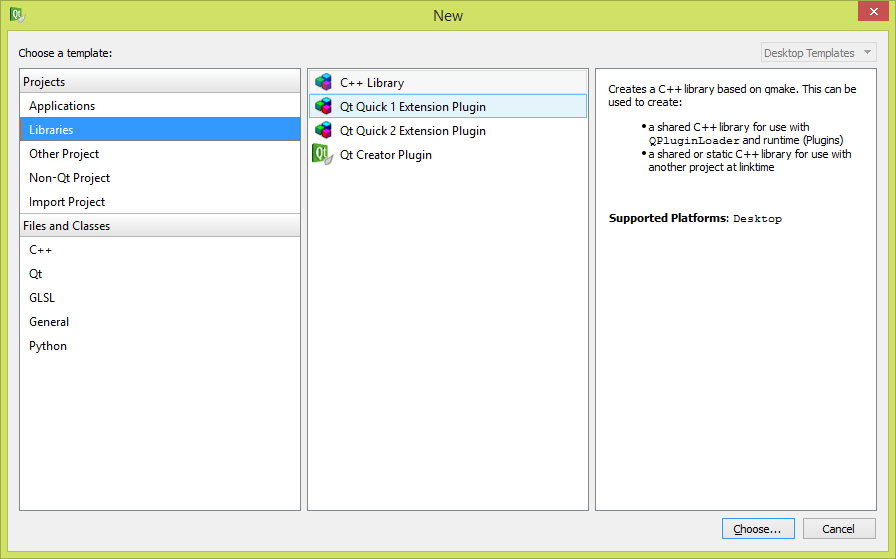This screenshot has width=896, height=559.
Task: Click the Choose... button
Action: pos(758,529)
